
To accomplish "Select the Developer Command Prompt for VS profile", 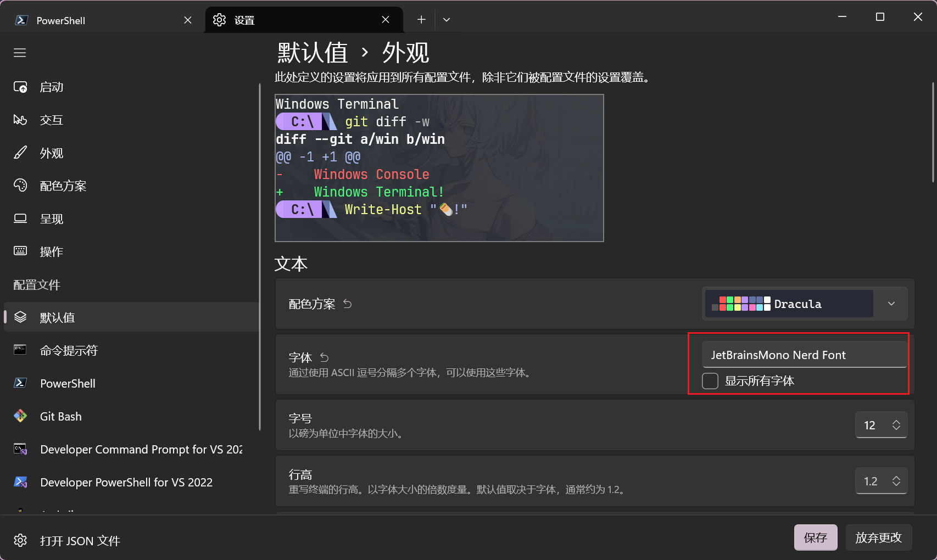I will (x=131, y=449).
